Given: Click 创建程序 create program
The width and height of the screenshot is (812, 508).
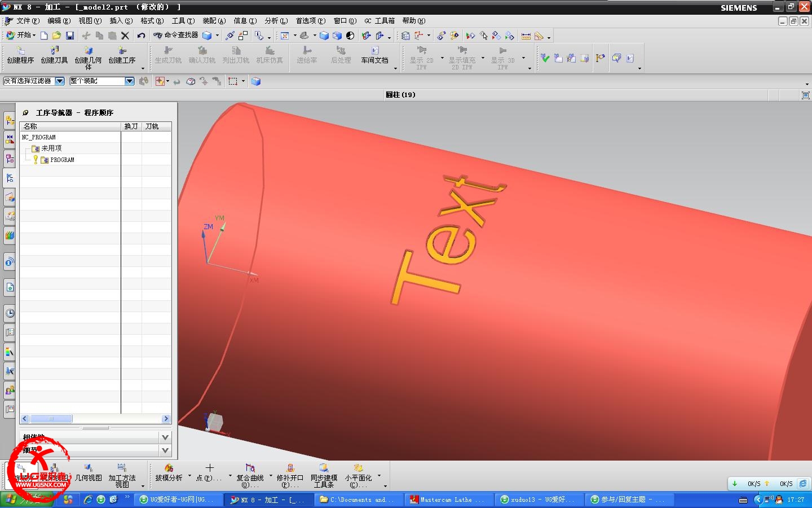Looking at the screenshot, I should 21,56.
